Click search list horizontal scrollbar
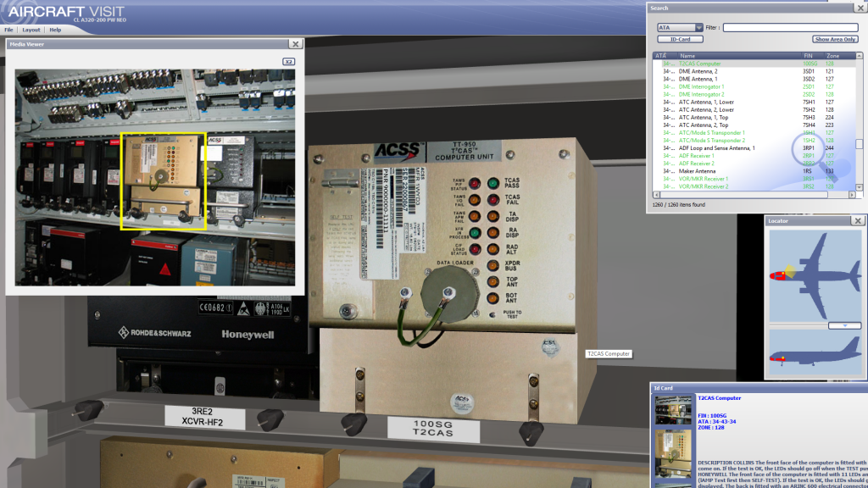 point(743,195)
